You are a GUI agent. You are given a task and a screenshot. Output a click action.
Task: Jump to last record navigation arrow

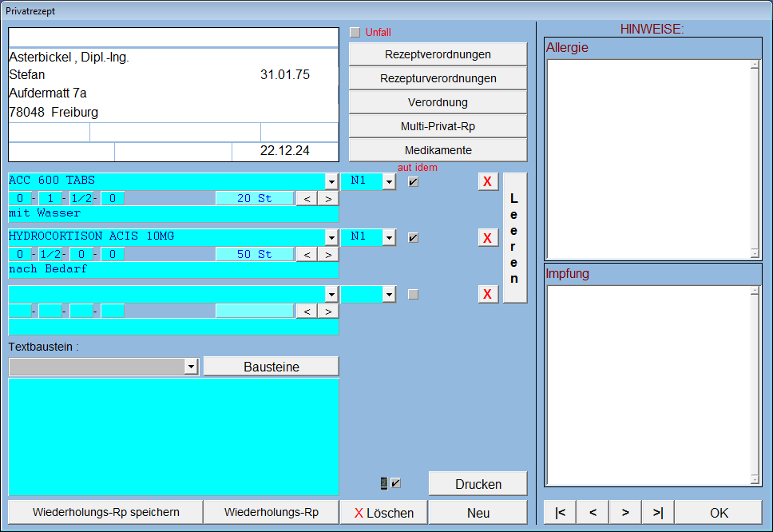pos(658,512)
